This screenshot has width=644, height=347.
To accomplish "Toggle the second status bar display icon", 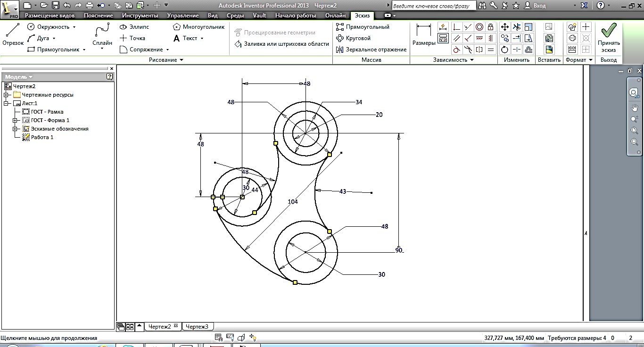I will pos(230,338).
